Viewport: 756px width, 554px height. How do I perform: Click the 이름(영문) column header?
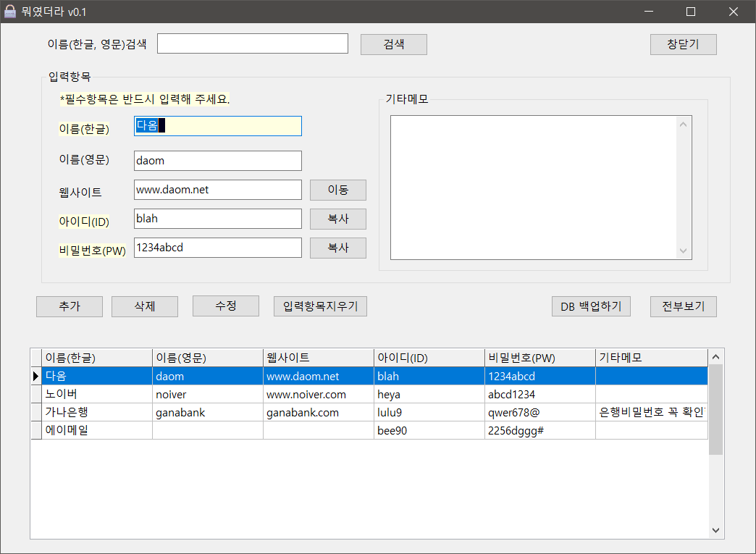tap(208, 358)
